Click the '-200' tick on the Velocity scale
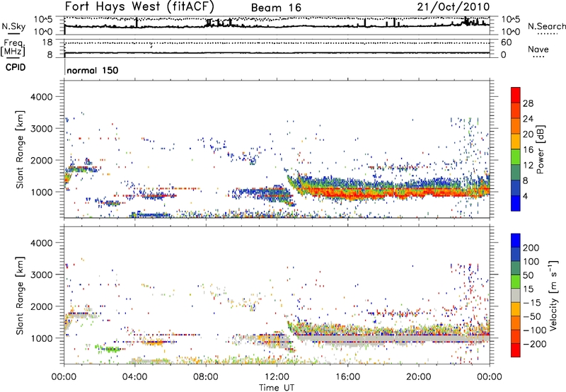 (x=534, y=344)
